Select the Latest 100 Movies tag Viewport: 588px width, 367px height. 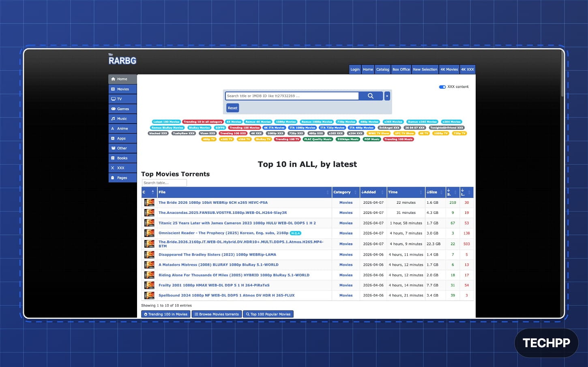166,122
